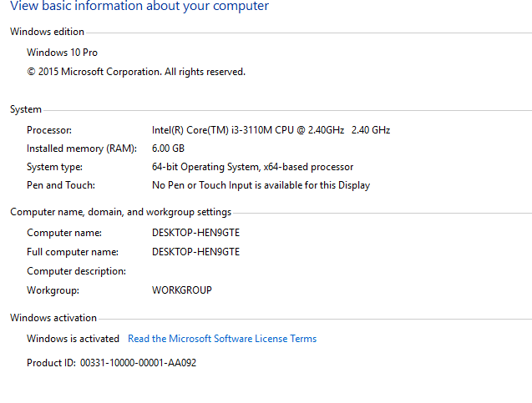Click the 'System type:' label
The image size is (532, 403).
tap(54, 167)
